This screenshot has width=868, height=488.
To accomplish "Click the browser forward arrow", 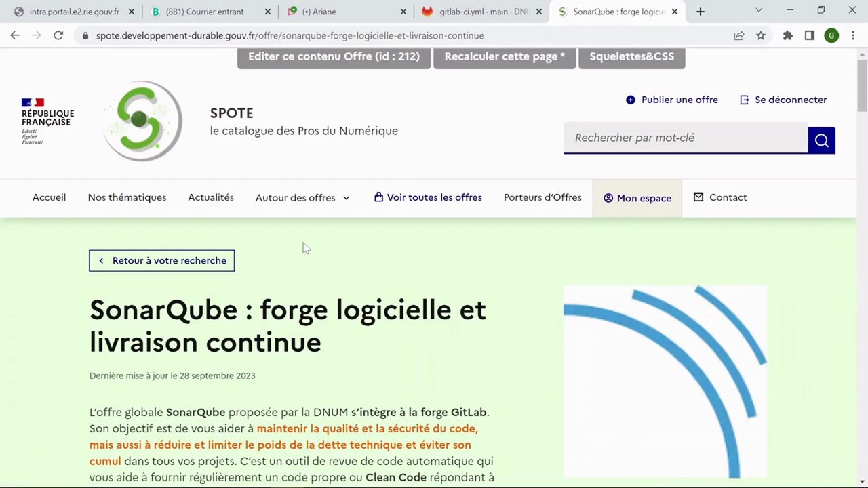I will pyautogui.click(x=37, y=35).
